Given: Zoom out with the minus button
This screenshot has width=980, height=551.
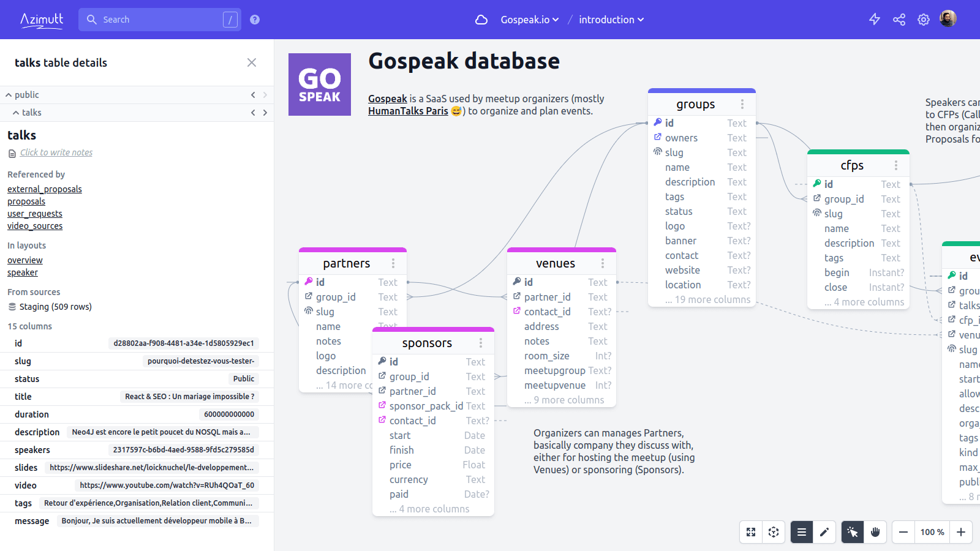Looking at the screenshot, I should click(x=902, y=532).
